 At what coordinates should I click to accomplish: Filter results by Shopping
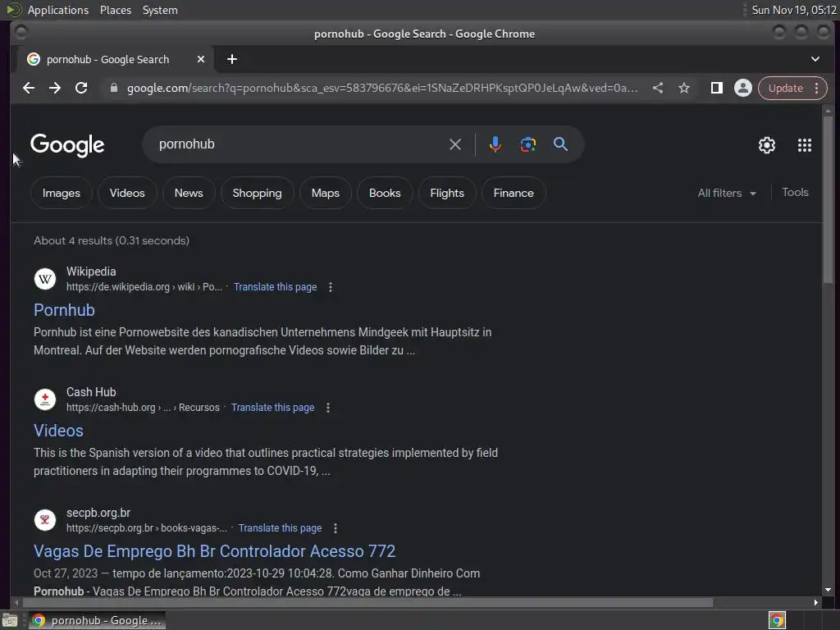[257, 193]
